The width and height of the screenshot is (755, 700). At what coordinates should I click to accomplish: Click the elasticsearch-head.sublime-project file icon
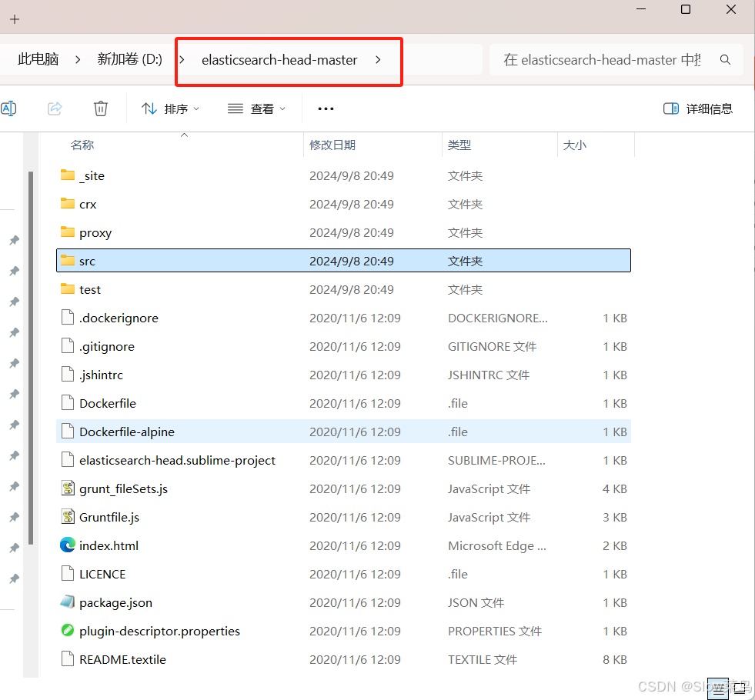click(68, 459)
